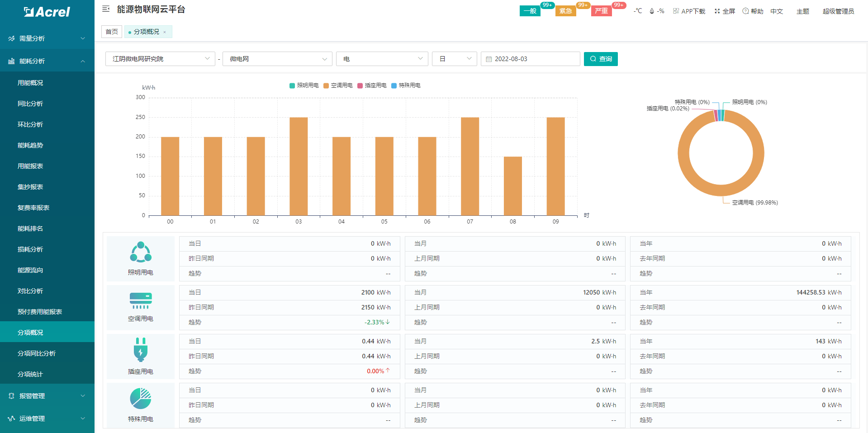Screen dimensions: 868x433
Task: Collapse the sidebar with the hamburger icon
Action: pos(106,9)
